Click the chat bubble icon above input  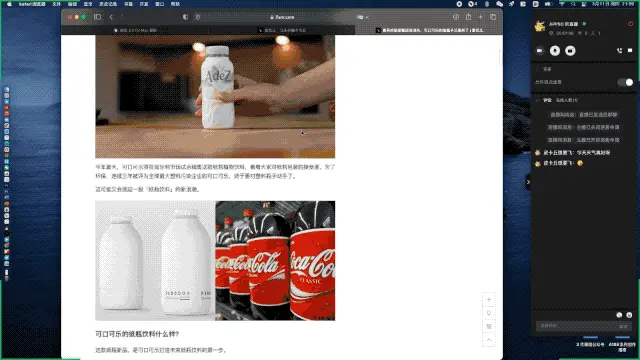pyautogui.click(x=619, y=315)
